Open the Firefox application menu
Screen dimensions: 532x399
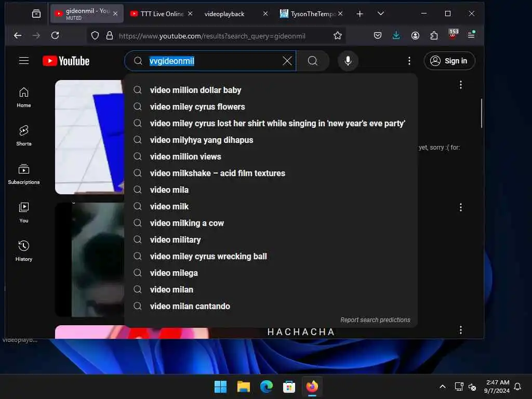coord(471,35)
